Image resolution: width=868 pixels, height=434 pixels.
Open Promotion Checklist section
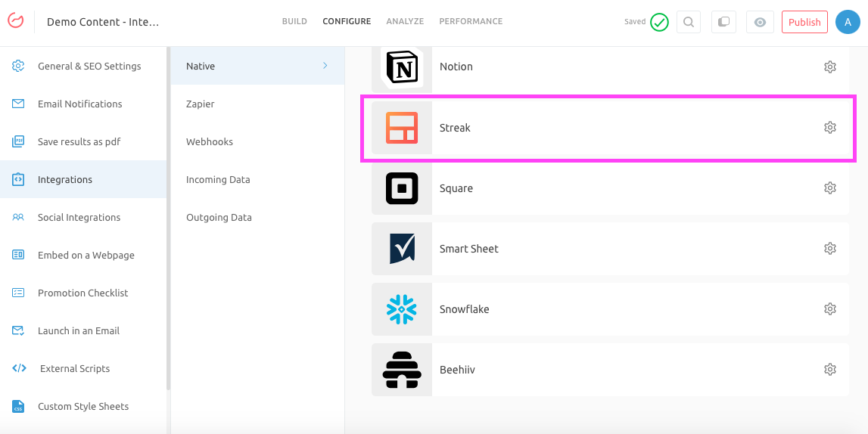pyautogui.click(x=83, y=293)
